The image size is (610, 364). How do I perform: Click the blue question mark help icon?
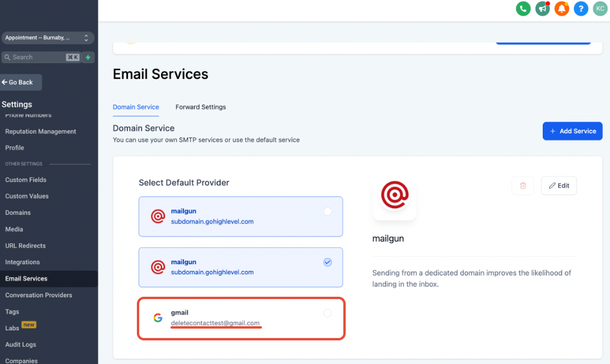(581, 9)
